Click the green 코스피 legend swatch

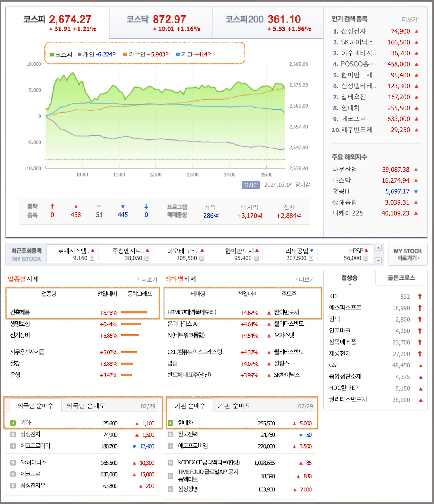[x=52, y=55]
